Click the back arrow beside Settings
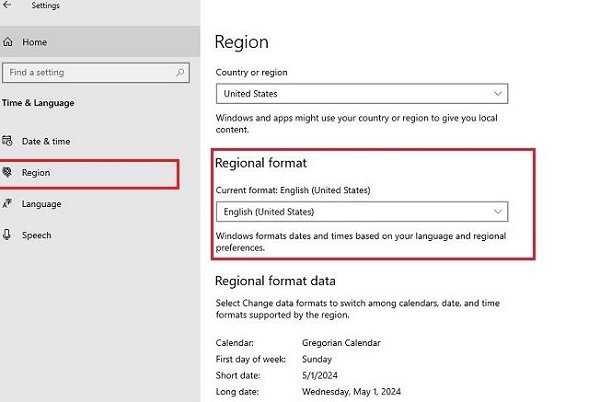Viewport: 600px width, 402px height. [9, 6]
